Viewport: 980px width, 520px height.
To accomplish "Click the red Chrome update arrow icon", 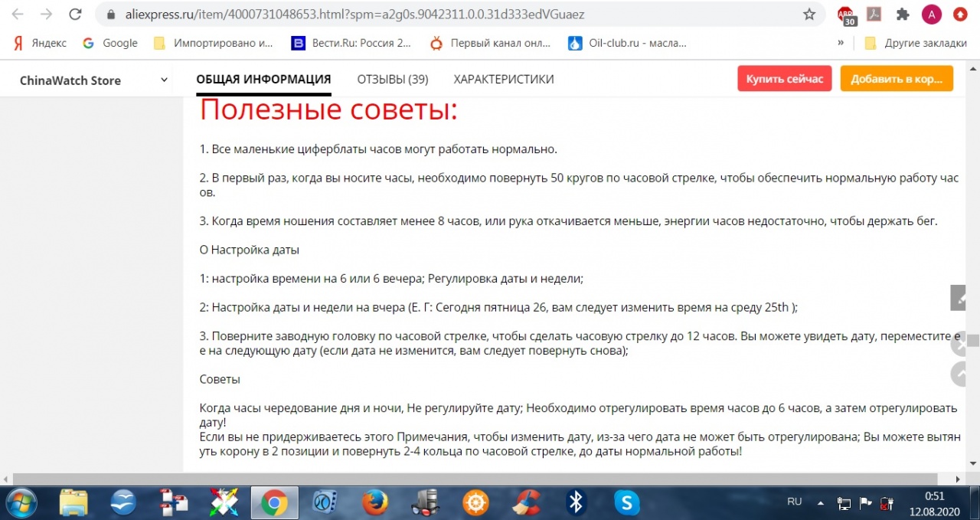I will pyautogui.click(x=960, y=15).
